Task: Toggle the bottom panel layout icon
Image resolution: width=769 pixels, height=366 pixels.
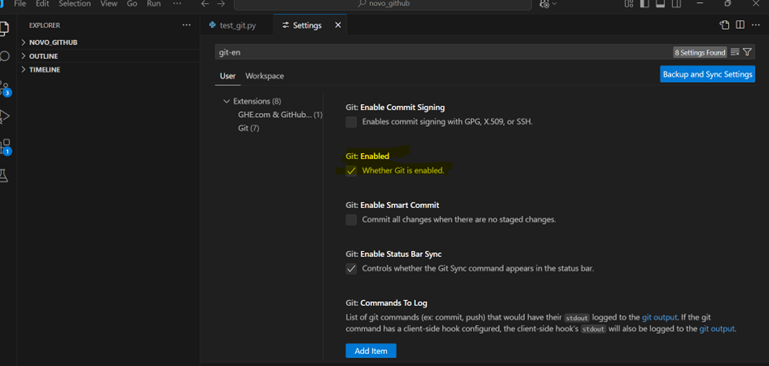Action: [661, 4]
